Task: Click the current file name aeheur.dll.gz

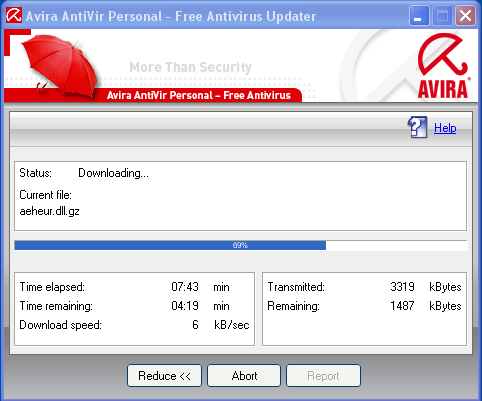Action: coord(49,211)
